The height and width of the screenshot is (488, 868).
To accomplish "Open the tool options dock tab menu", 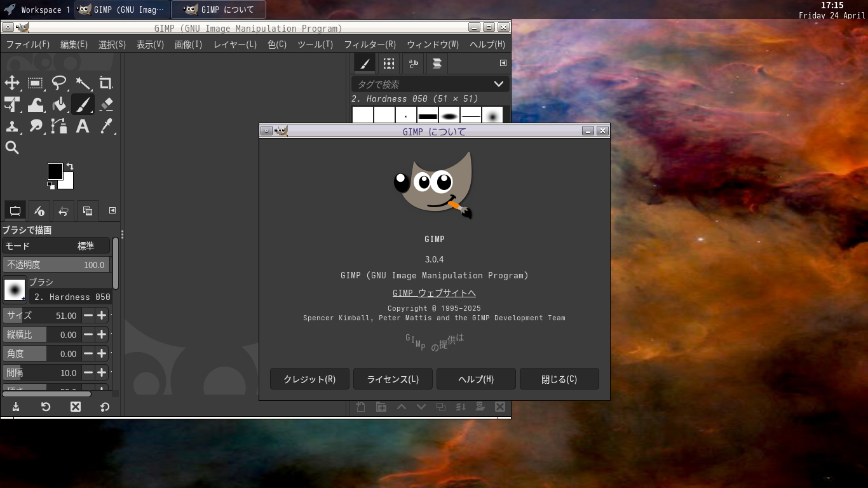I will pyautogui.click(x=112, y=210).
